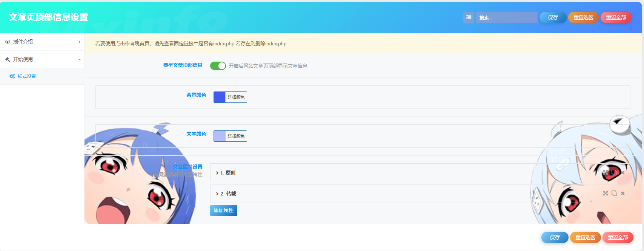Screen dimensions: 644x251
Task: Click the 背景颜色 label
Action: click(x=196, y=95)
